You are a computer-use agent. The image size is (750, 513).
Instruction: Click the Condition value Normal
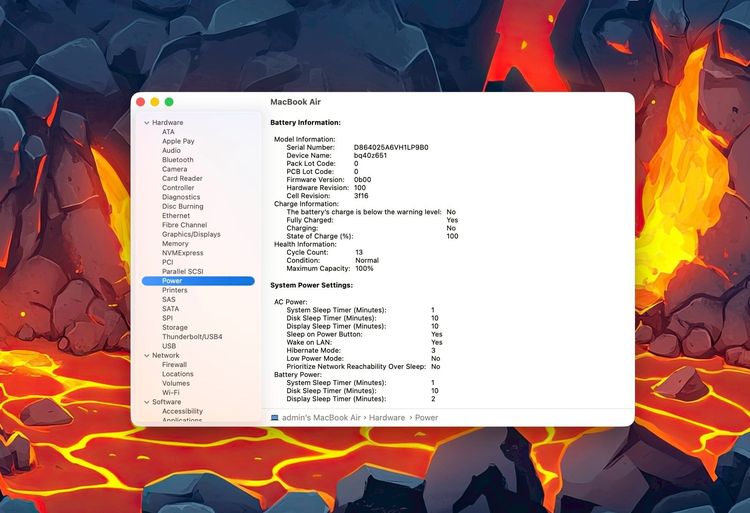point(367,261)
